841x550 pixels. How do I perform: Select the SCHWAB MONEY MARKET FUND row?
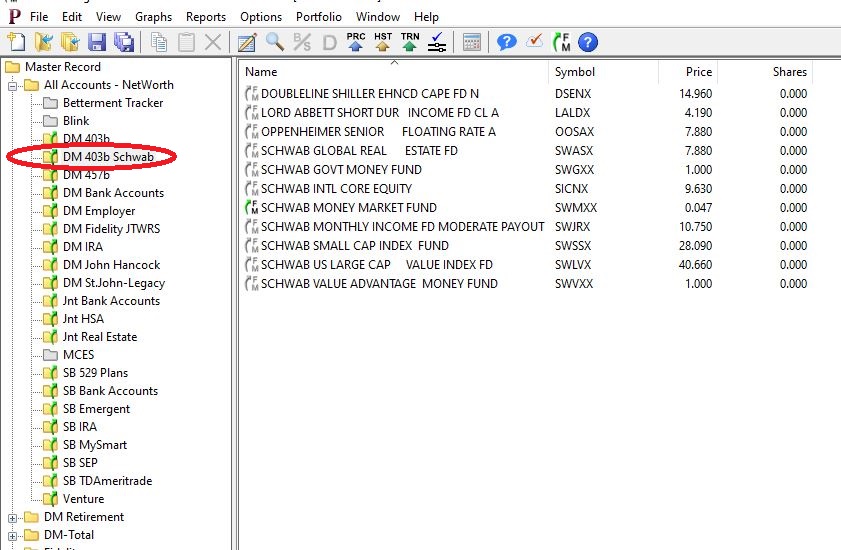pos(526,208)
